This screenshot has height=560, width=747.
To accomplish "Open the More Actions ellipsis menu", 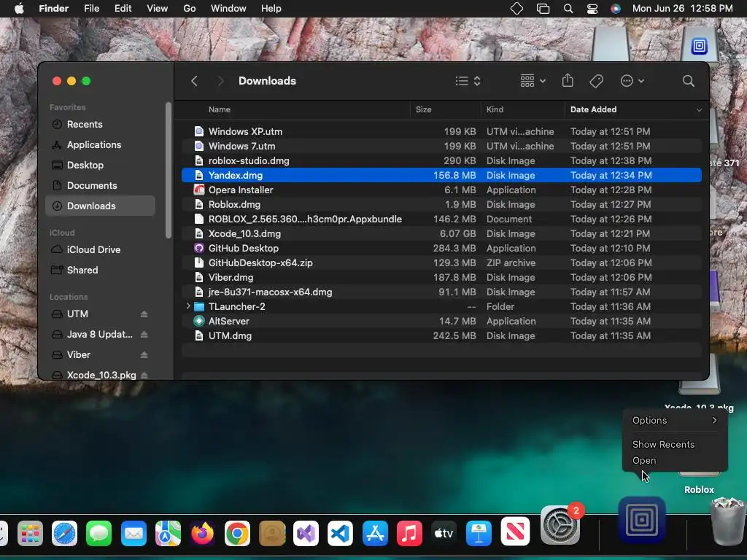I will (x=632, y=81).
